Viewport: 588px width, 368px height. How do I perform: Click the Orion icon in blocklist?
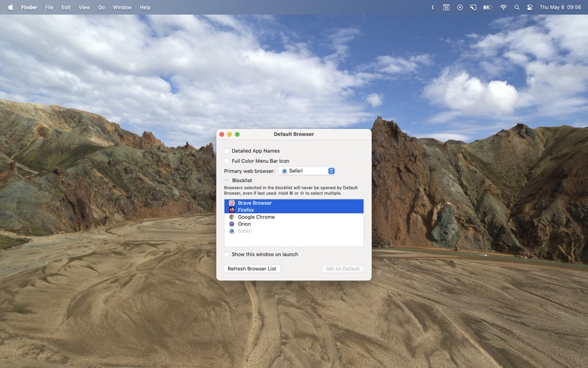231,224
